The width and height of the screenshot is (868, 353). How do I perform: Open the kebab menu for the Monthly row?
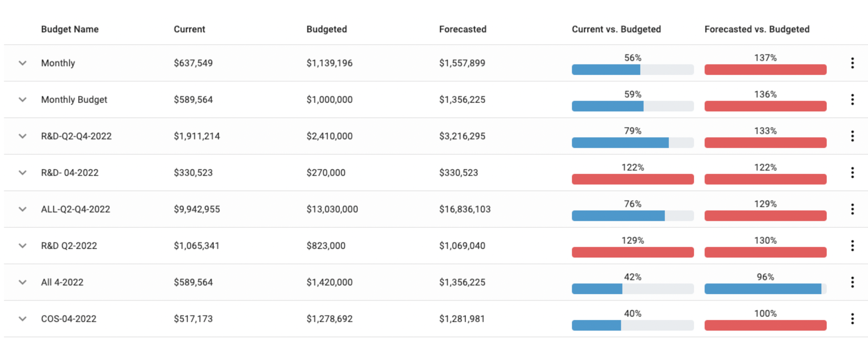pos(852,63)
